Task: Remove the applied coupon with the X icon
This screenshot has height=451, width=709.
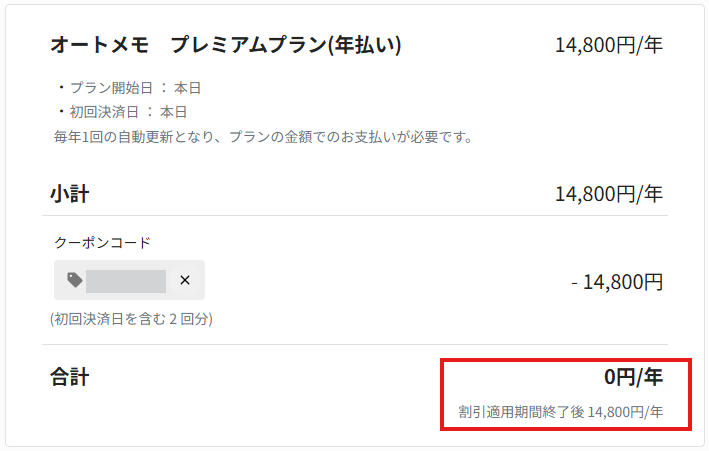Action: (184, 280)
